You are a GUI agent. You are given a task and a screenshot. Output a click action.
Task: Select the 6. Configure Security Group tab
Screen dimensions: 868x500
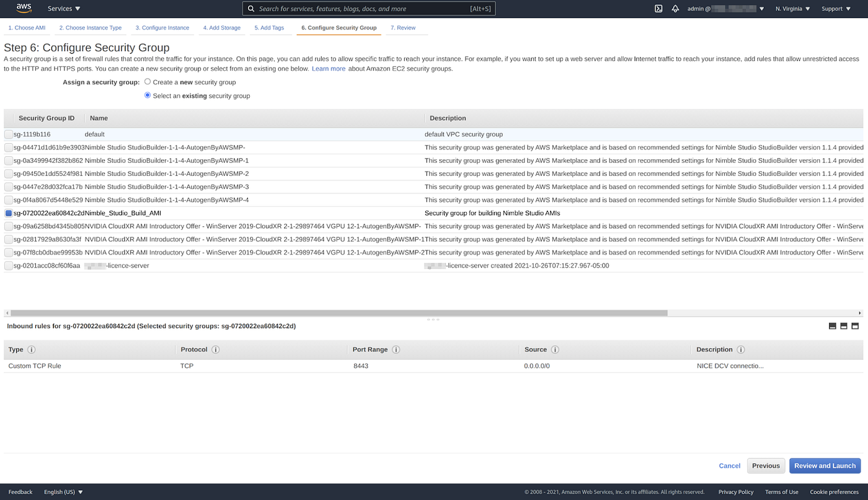tap(339, 28)
